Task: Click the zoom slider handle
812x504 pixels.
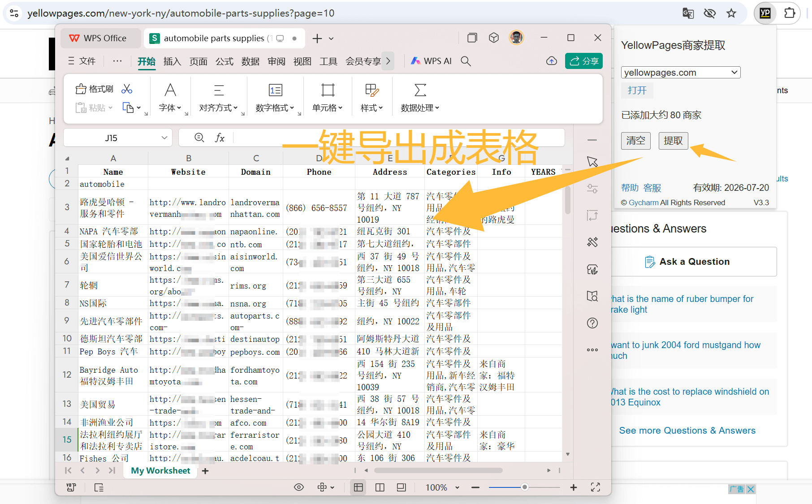Action: (x=524, y=487)
